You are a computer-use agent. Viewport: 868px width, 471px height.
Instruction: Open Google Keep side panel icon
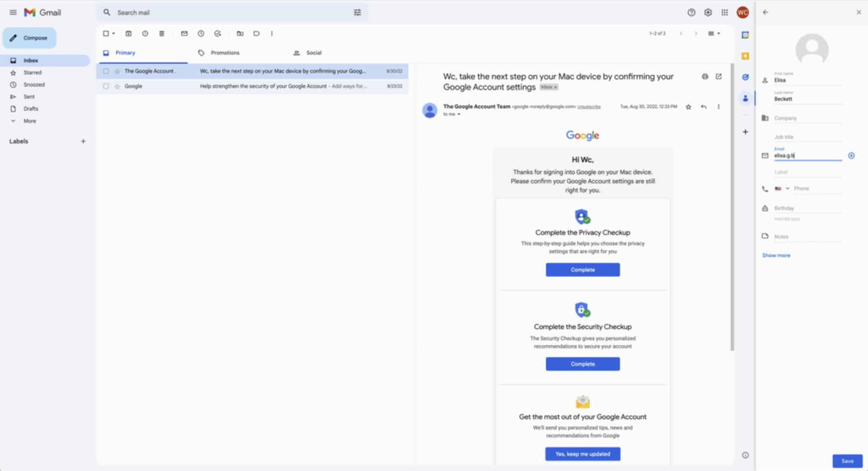(745, 56)
